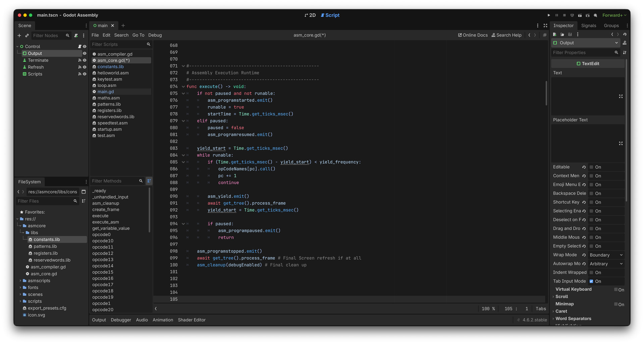Click the Filter Scripts search field

tap(118, 45)
